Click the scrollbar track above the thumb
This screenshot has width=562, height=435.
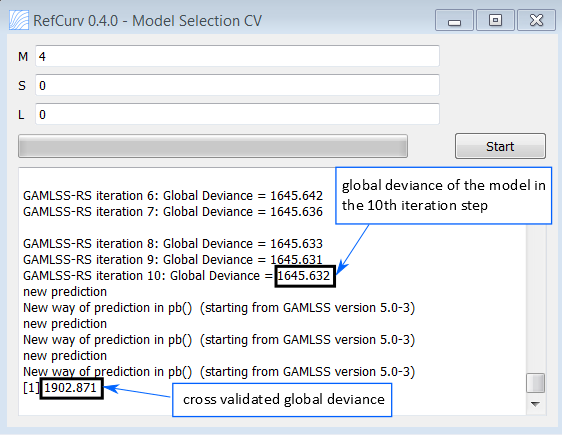tap(535, 298)
